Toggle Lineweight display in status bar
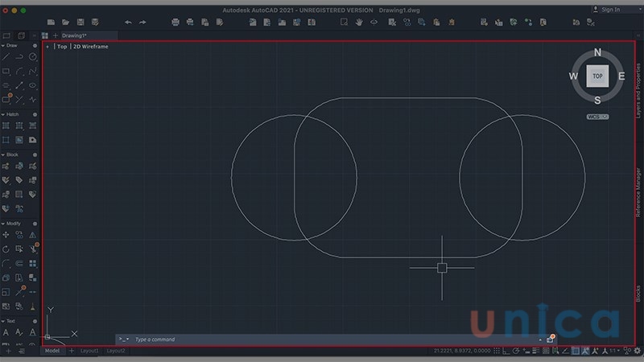This screenshot has height=362, width=644. coord(535,351)
